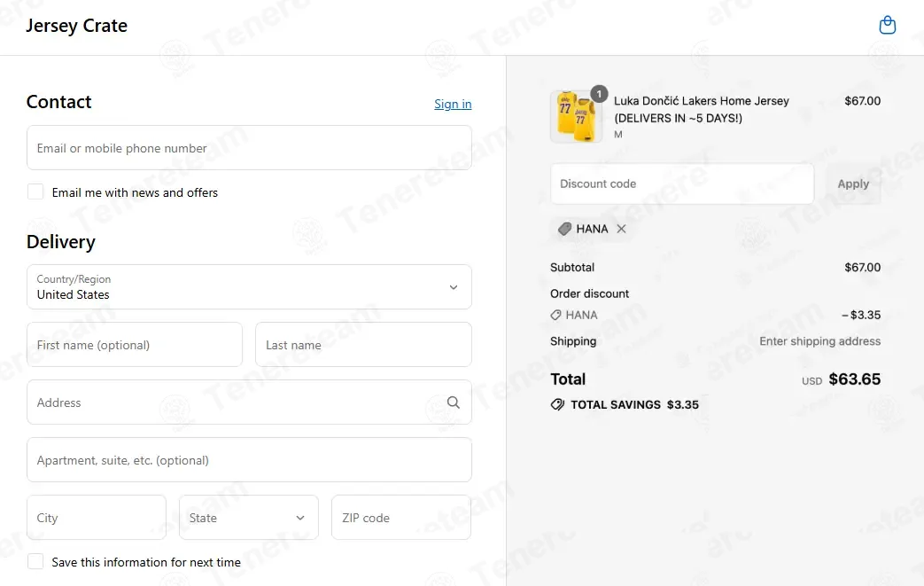Click the Subtotal $67.00 value
The width and height of the screenshot is (924, 586).
pyautogui.click(x=863, y=268)
